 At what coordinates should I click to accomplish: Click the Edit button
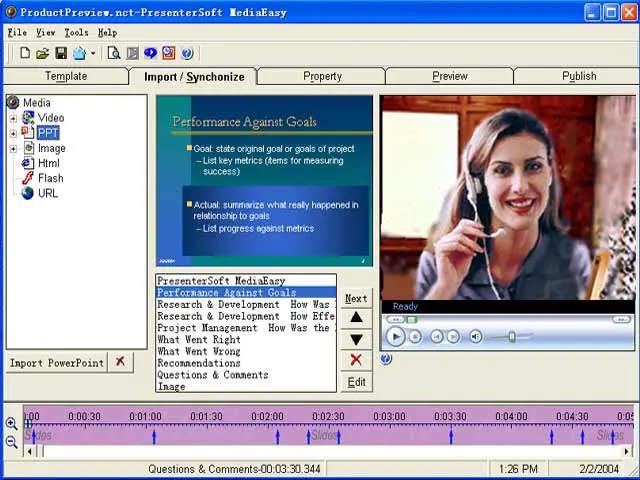point(356,382)
